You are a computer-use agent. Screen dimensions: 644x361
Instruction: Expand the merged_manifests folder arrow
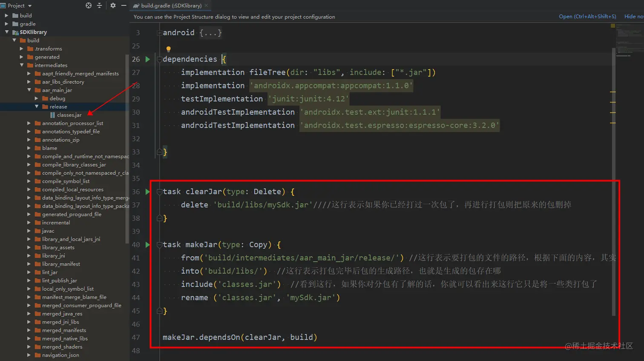29,330
